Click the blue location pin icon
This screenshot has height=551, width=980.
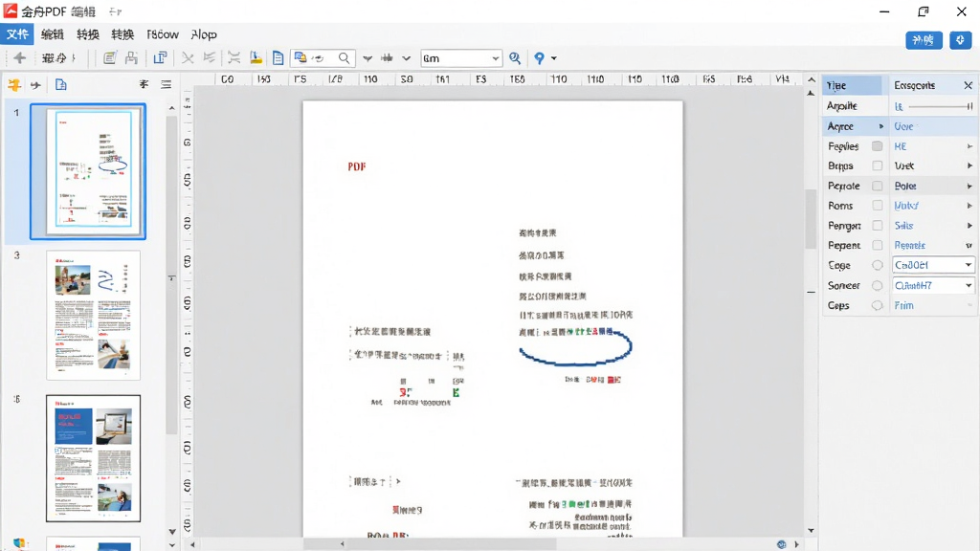(539, 58)
